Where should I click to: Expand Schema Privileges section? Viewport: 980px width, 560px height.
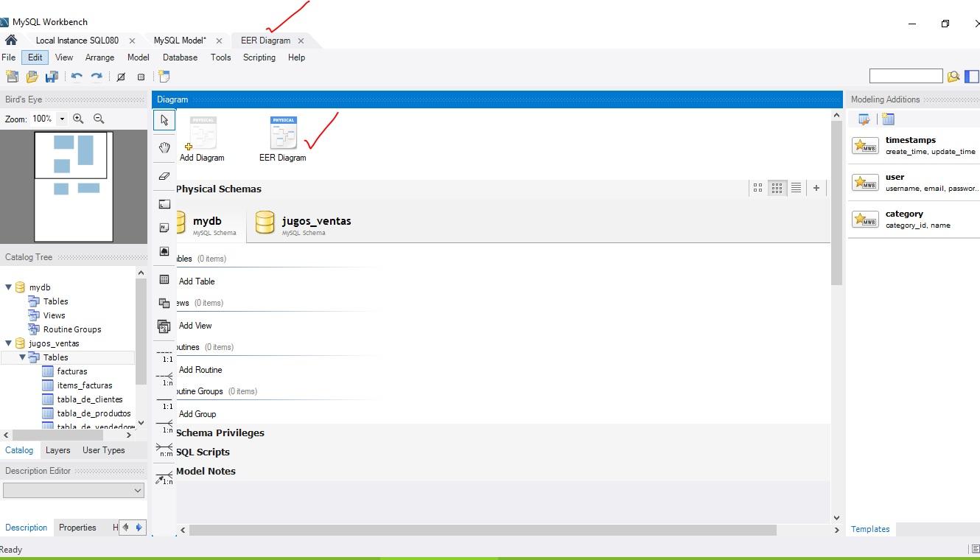tap(220, 433)
